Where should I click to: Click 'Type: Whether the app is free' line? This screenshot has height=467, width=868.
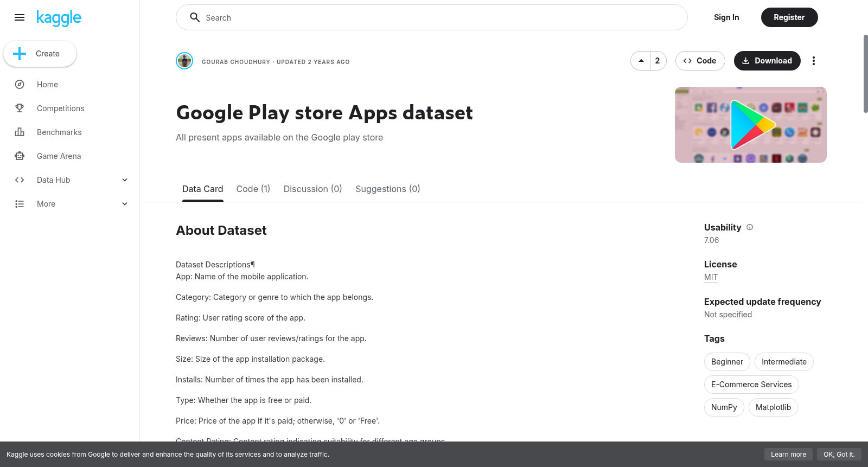(244, 400)
